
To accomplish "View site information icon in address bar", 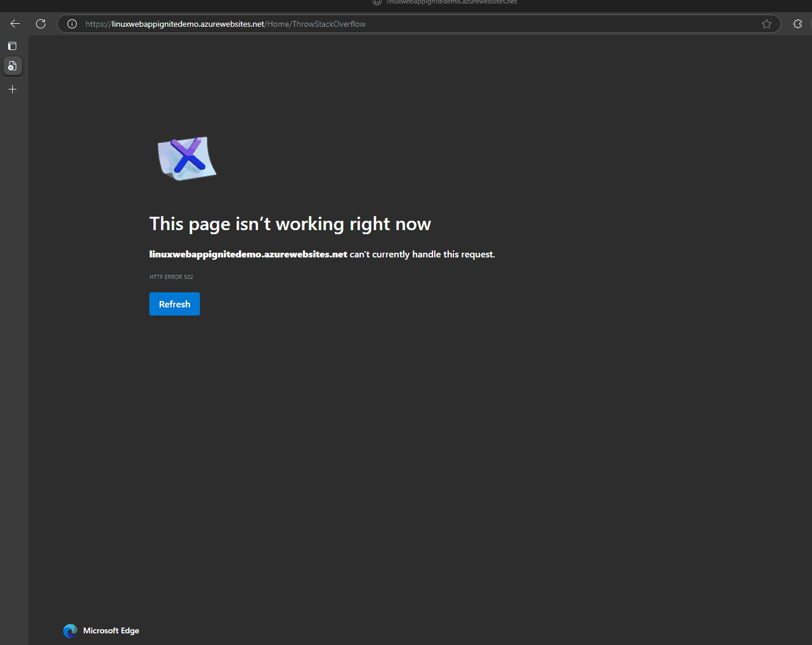I will click(x=72, y=24).
